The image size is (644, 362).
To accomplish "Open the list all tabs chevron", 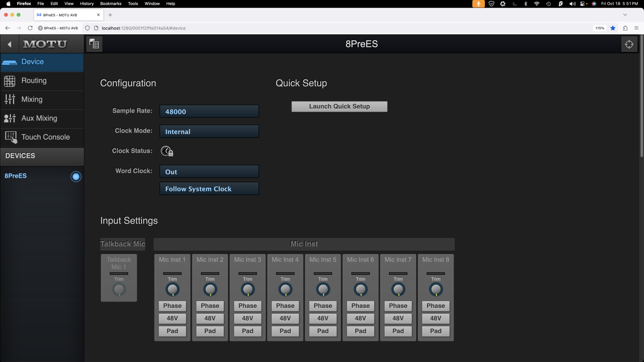I will tap(625, 15).
